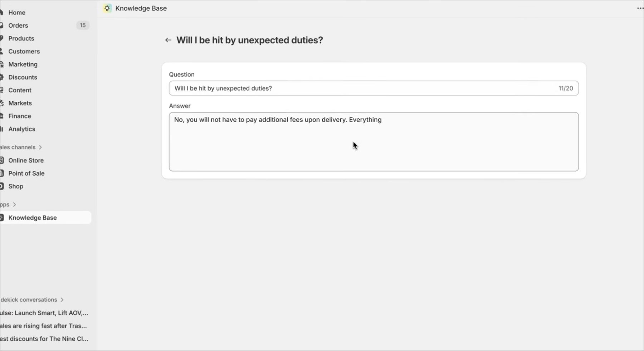Go to Orders in the sidebar
Image resolution: width=644 pixels, height=351 pixels.
pos(18,25)
